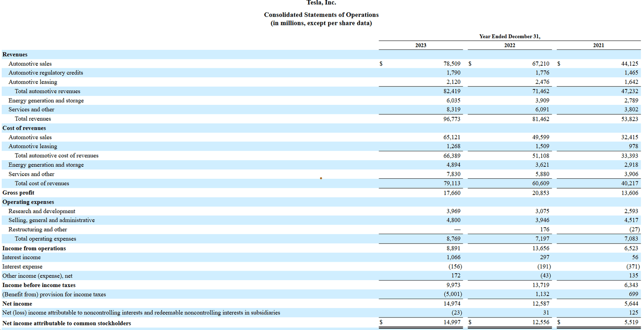Click 2022 other income value (43)

pos(545,275)
